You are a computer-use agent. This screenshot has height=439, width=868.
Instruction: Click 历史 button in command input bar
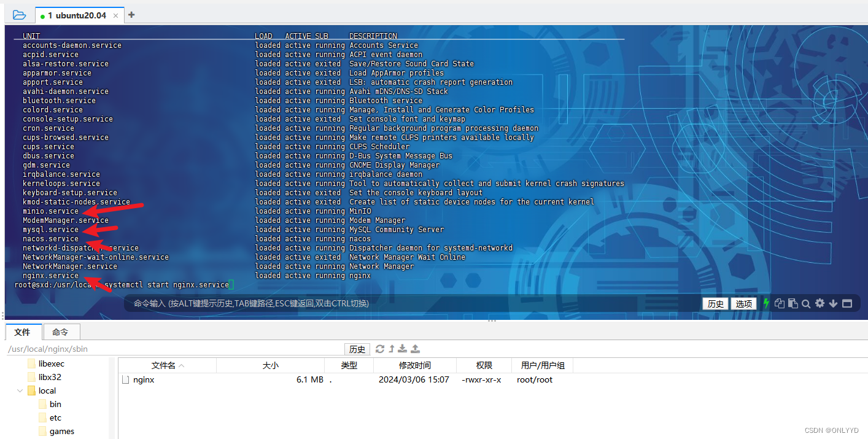tap(716, 303)
